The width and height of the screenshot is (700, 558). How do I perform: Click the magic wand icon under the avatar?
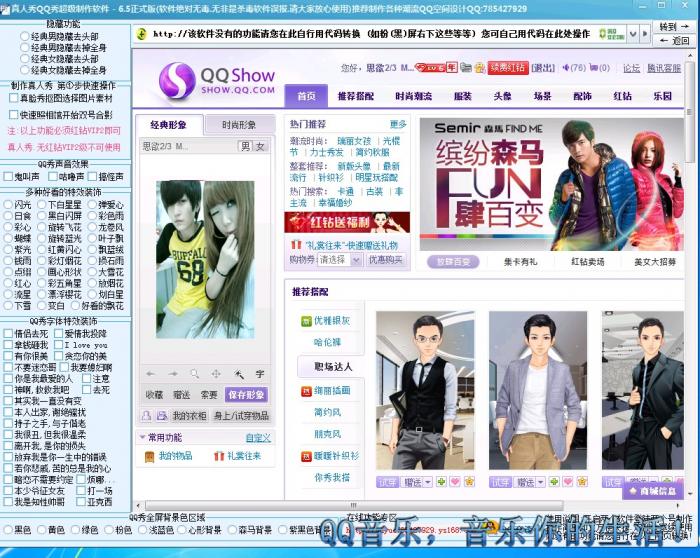238,374
